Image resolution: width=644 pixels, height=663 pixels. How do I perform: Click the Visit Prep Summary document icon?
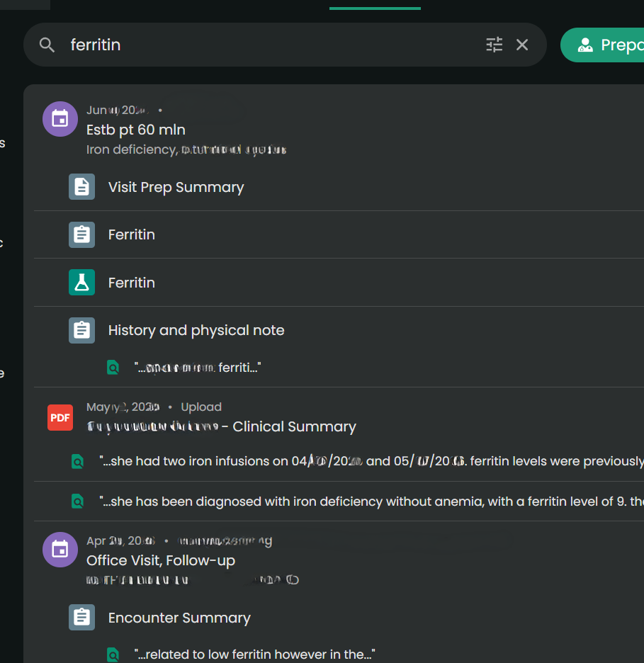(81, 187)
